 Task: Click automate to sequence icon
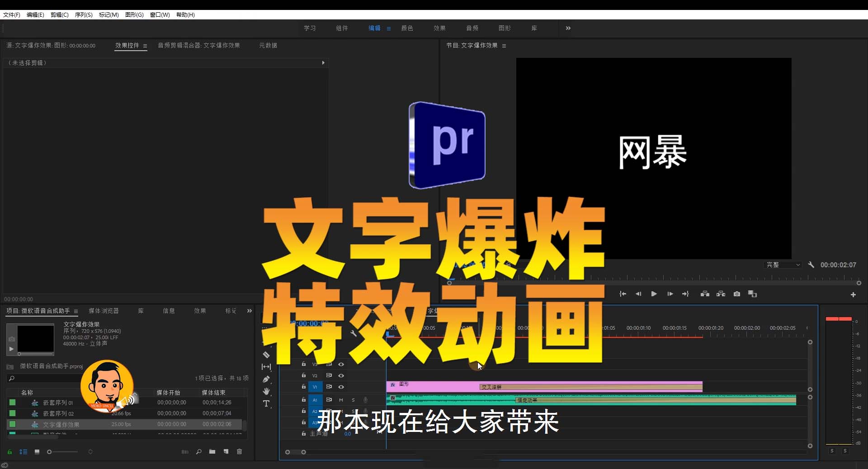(185, 452)
